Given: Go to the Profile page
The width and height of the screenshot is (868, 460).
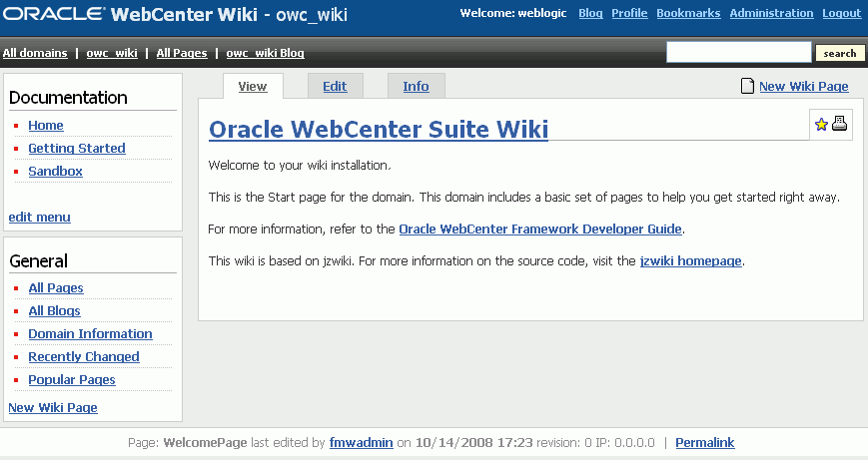Looking at the screenshot, I should (x=629, y=13).
